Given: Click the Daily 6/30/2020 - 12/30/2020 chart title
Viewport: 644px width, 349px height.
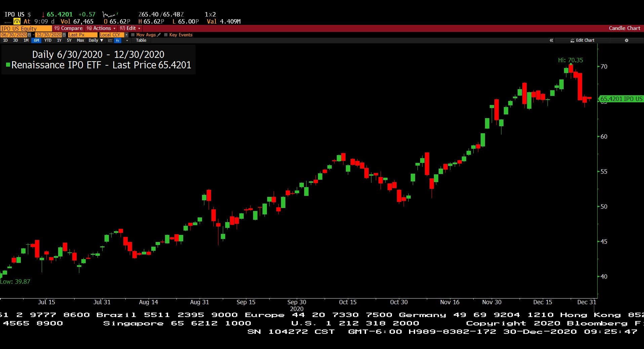Looking at the screenshot, I should tap(98, 55).
